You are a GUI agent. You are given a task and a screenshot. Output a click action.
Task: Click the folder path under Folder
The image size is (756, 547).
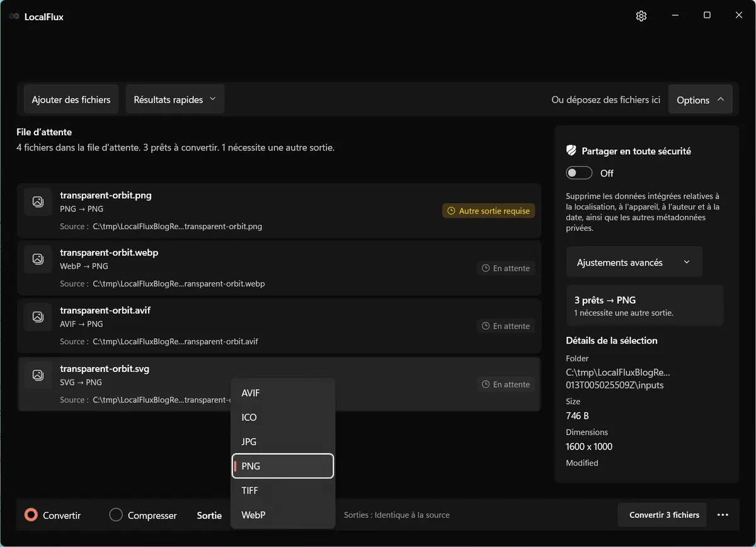(x=618, y=378)
